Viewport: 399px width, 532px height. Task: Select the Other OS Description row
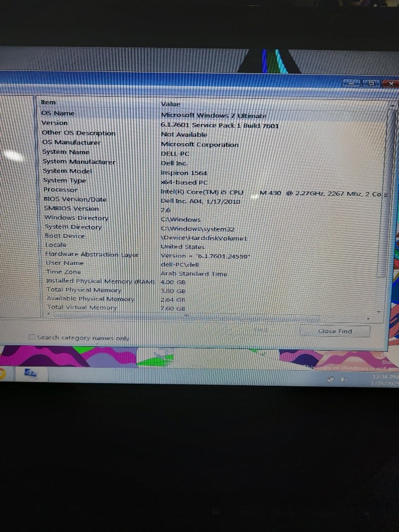click(x=213, y=134)
